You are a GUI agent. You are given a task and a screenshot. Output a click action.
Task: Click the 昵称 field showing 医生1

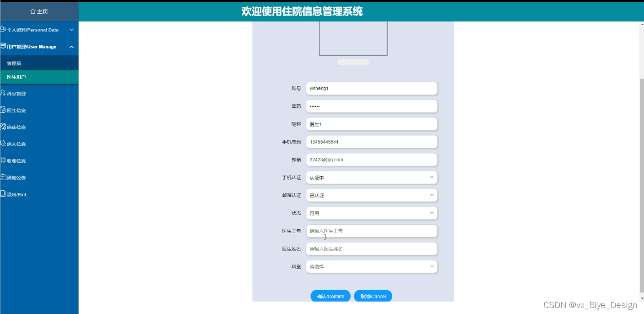372,124
